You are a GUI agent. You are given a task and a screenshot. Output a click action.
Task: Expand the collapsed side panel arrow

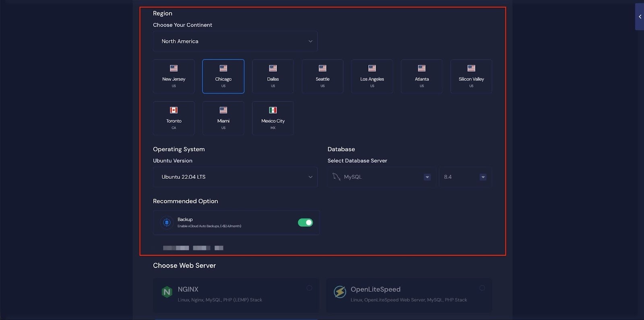640,17
